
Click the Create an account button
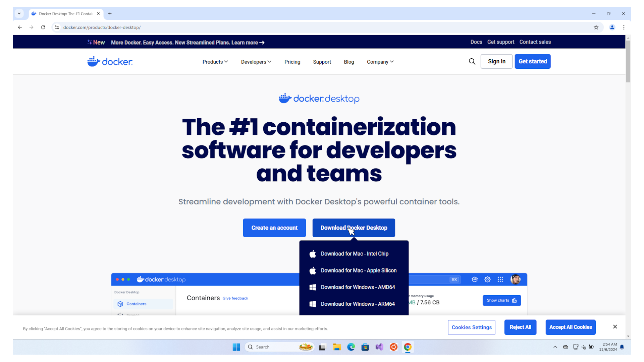274,228
